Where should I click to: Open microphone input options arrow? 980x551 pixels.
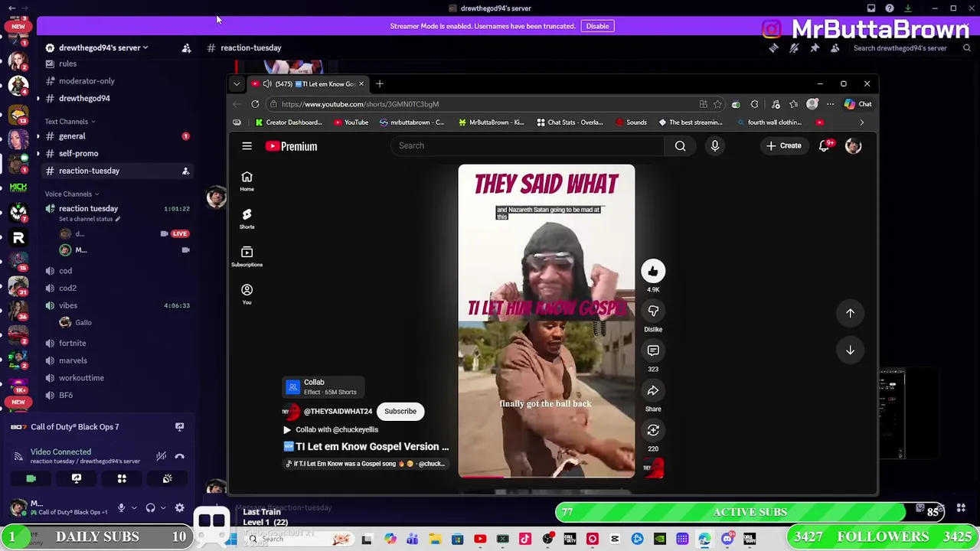[x=133, y=507]
